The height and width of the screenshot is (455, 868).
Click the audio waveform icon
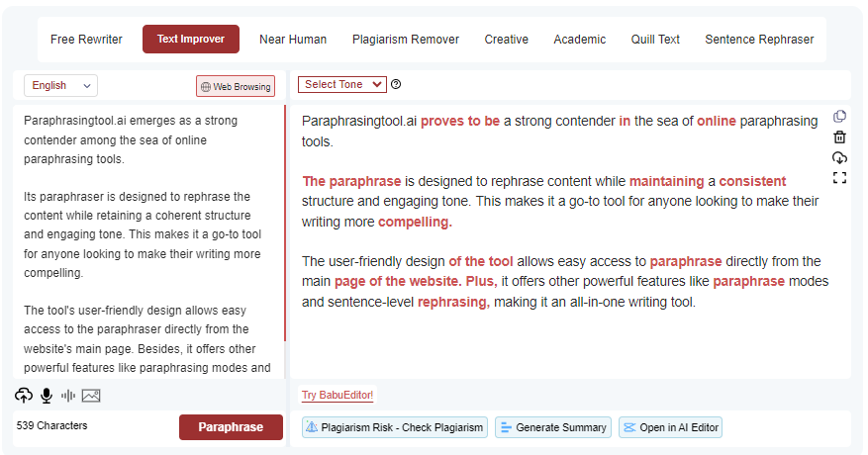point(68,396)
